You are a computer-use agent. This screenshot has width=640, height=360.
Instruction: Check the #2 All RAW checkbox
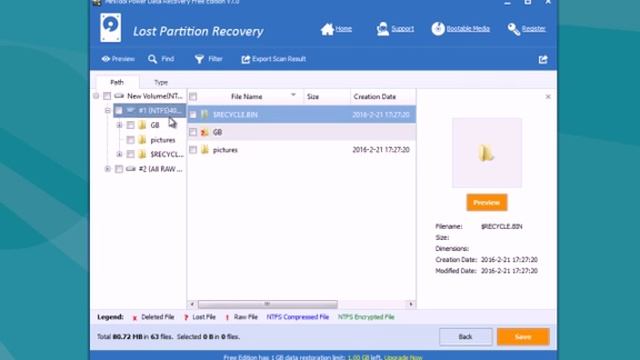click(x=119, y=169)
